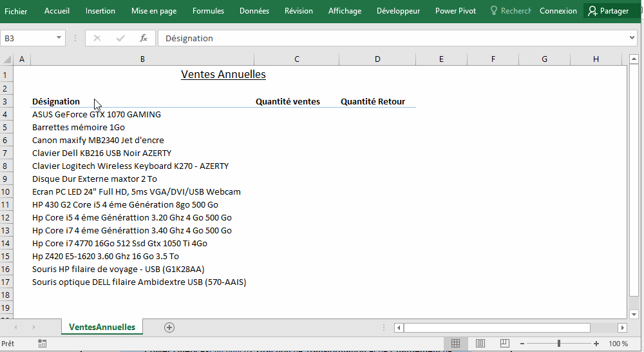Select cell ASUS GeForce GTX 1070 GAMING
Viewport: 644px width, 352px height.
(x=142, y=114)
